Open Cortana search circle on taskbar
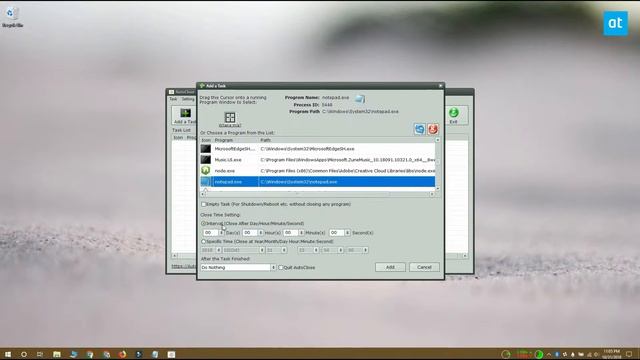 click(24, 354)
